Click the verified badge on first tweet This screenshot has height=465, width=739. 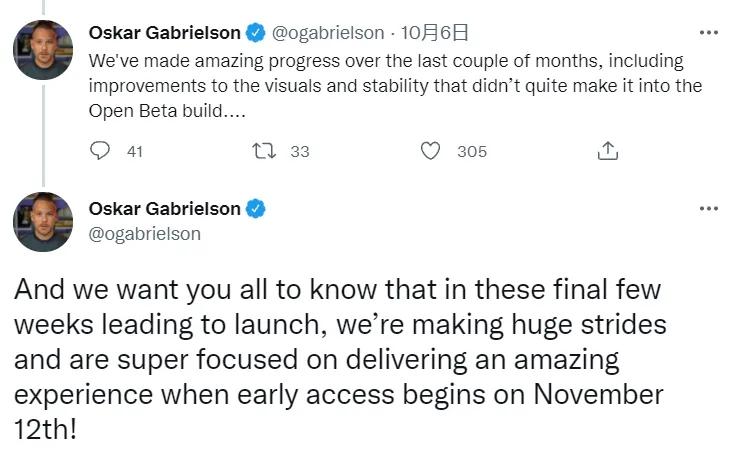(256, 34)
